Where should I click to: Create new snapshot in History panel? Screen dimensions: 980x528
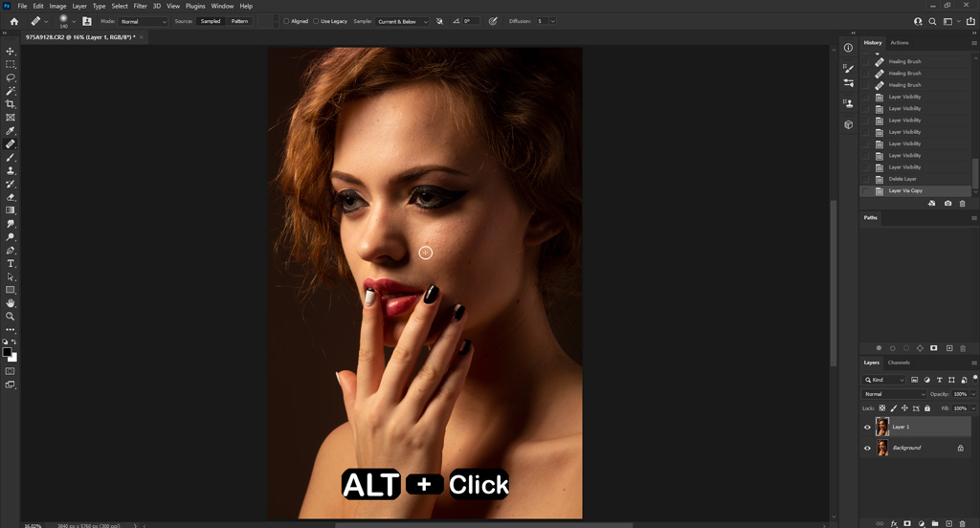tap(948, 204)
